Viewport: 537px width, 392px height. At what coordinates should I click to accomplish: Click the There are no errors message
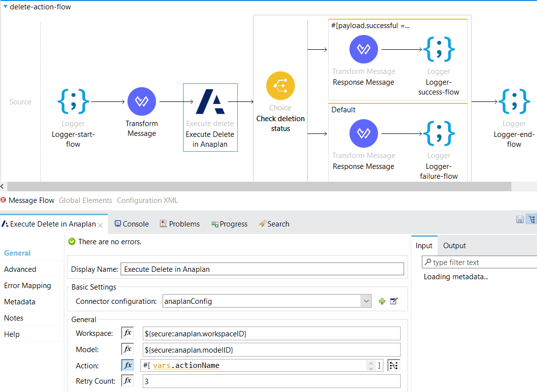pyautogui.click(x=110, y=242)
